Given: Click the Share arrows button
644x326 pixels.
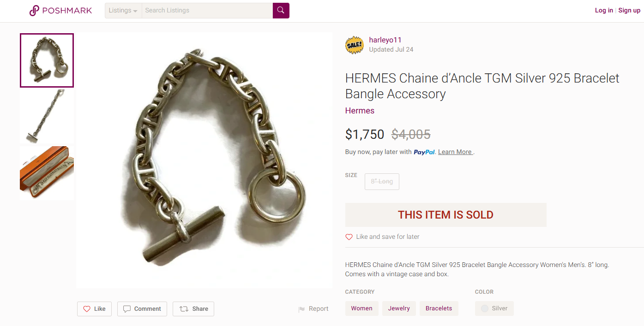Looking at the screenshot, I should [193, 309].
